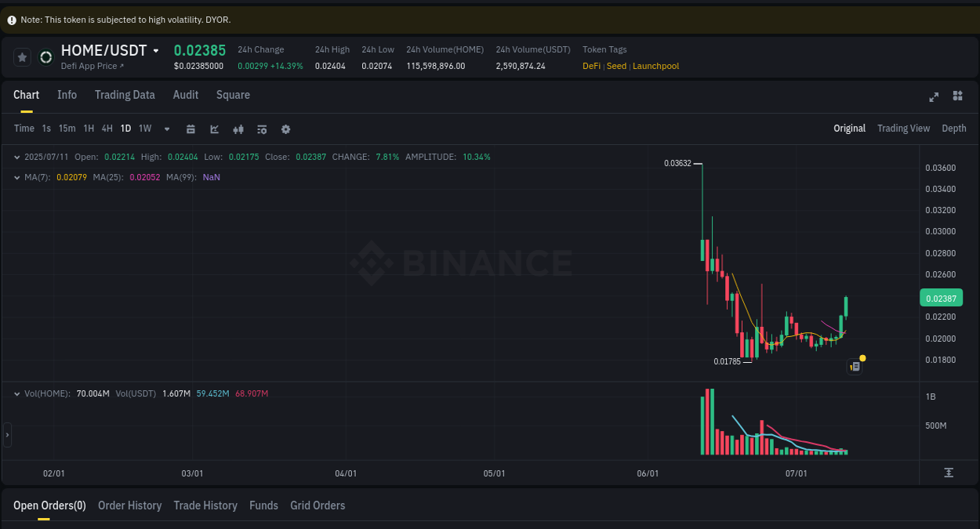
Task: Open the Order History tab
Action: pos(129,505)
